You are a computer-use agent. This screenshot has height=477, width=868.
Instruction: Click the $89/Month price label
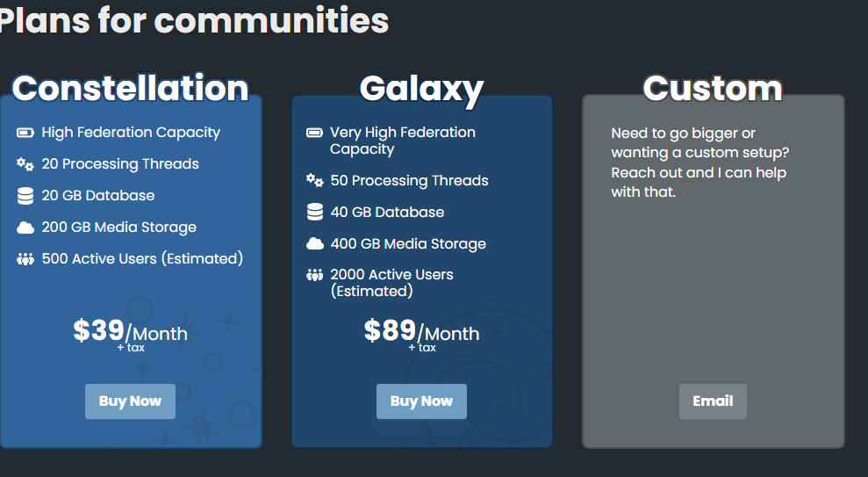click(x=421, y=331)
